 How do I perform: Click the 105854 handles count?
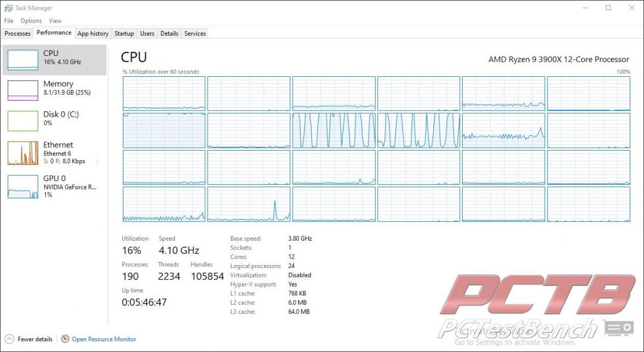(207, 276)
